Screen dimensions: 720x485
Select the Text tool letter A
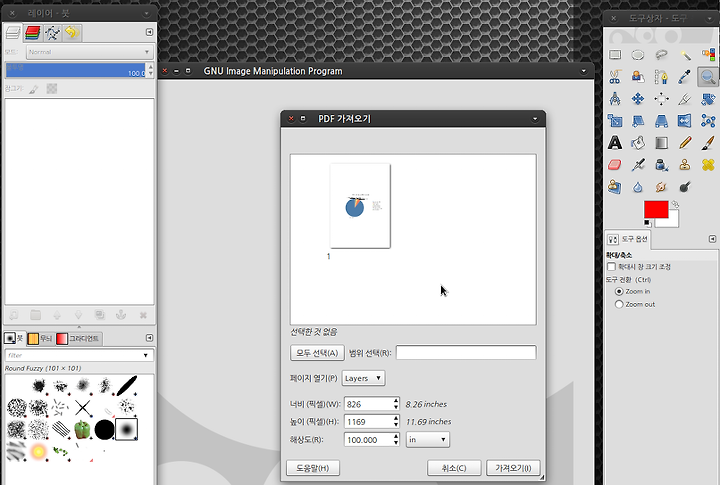click(615, 143)
